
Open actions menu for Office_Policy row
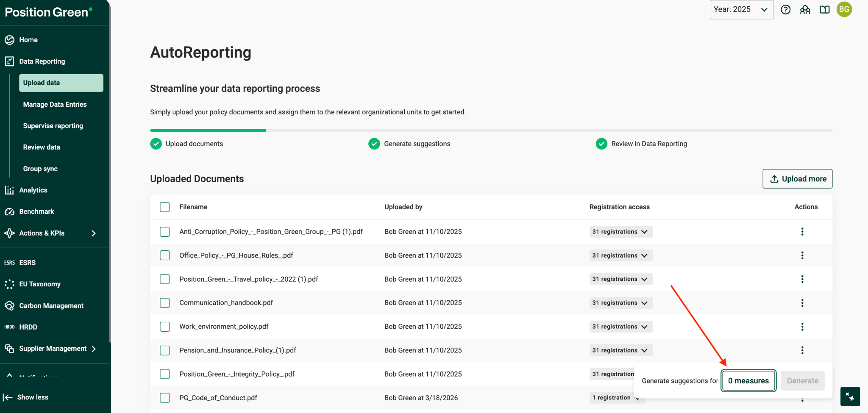802,255
